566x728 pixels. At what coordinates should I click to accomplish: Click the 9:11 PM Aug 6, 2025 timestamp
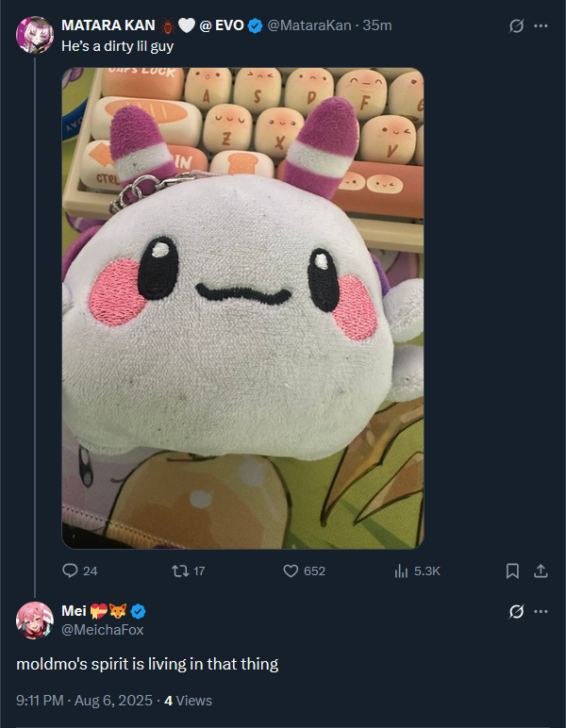pos(85,700)
